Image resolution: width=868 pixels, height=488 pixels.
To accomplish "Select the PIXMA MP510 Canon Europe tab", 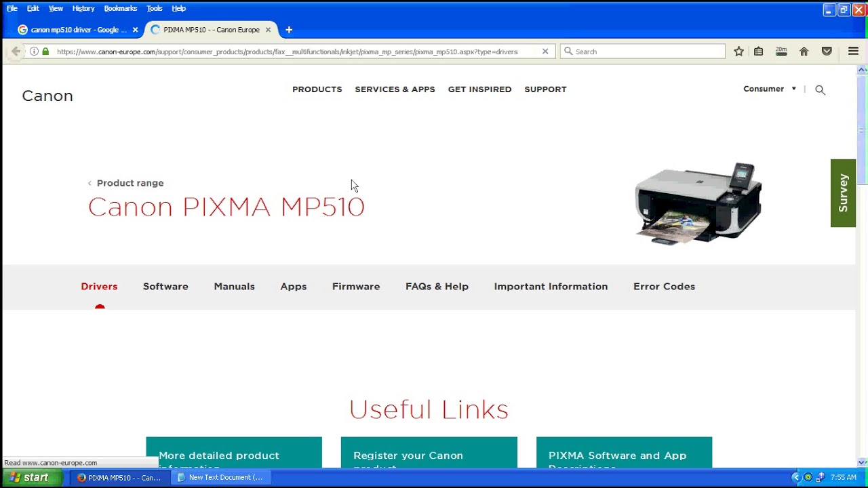I will click(211, 30).
